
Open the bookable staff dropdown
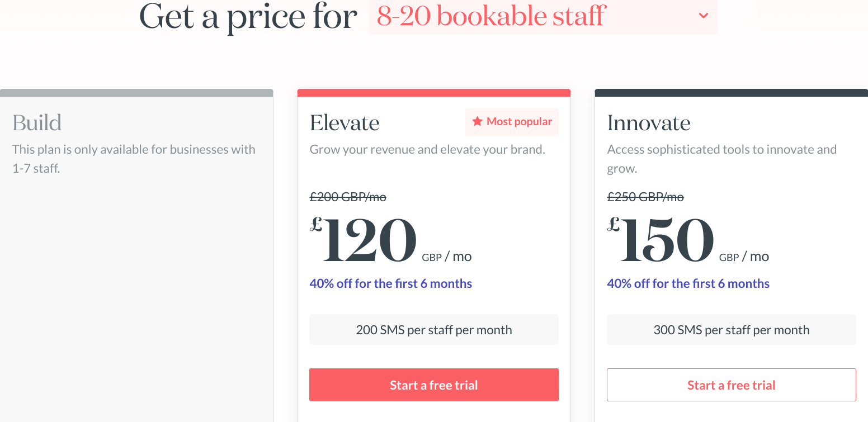[542, 17]
